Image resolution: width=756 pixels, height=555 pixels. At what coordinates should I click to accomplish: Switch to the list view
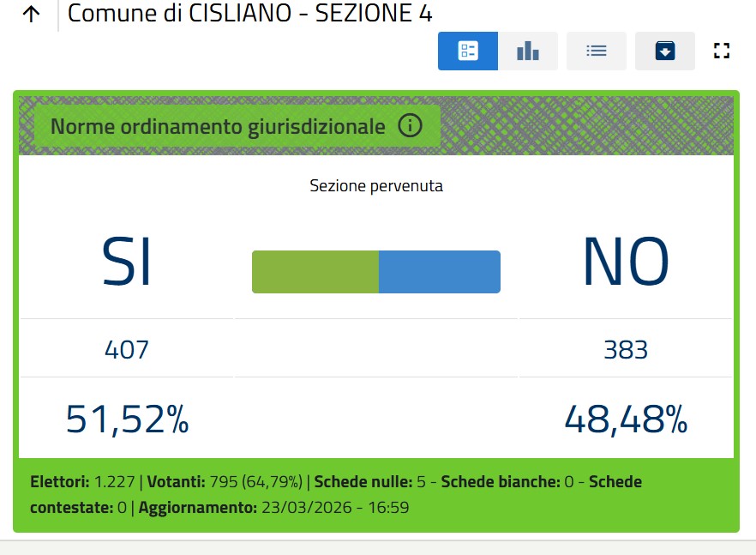[x=597, y=51]
